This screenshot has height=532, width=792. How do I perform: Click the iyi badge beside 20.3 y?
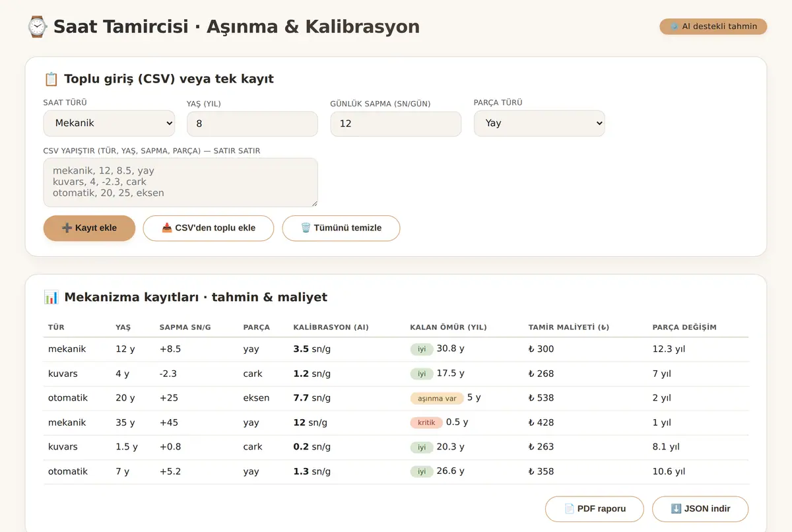point(422,448)
